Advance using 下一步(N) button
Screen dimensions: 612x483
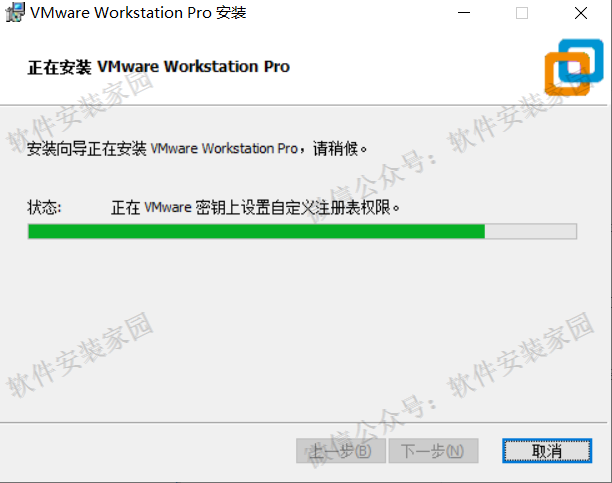433,451
